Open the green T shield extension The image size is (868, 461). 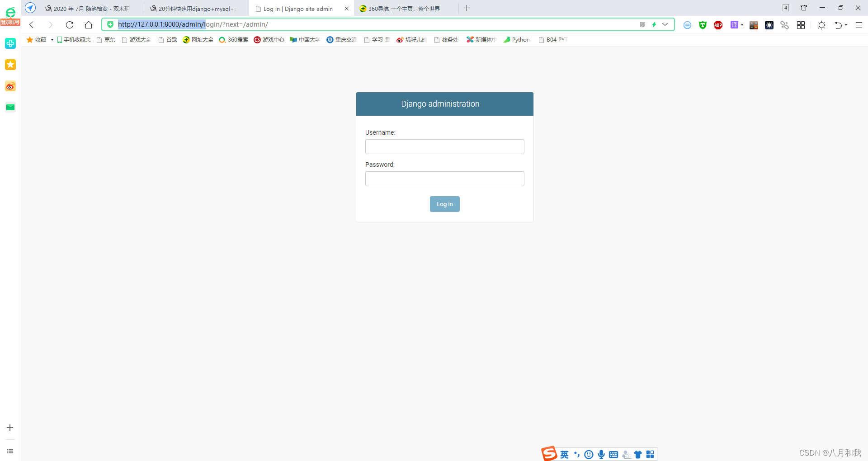pos(703,25)
